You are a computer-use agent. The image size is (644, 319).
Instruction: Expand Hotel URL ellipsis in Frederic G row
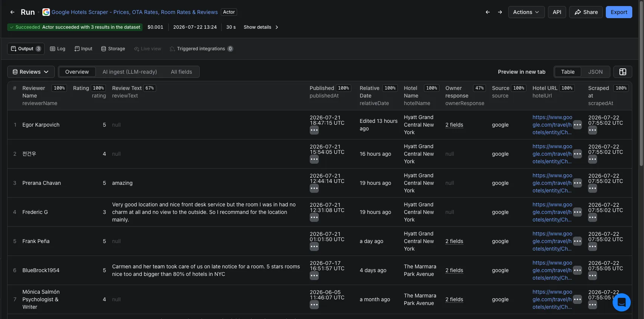(577, 212)
